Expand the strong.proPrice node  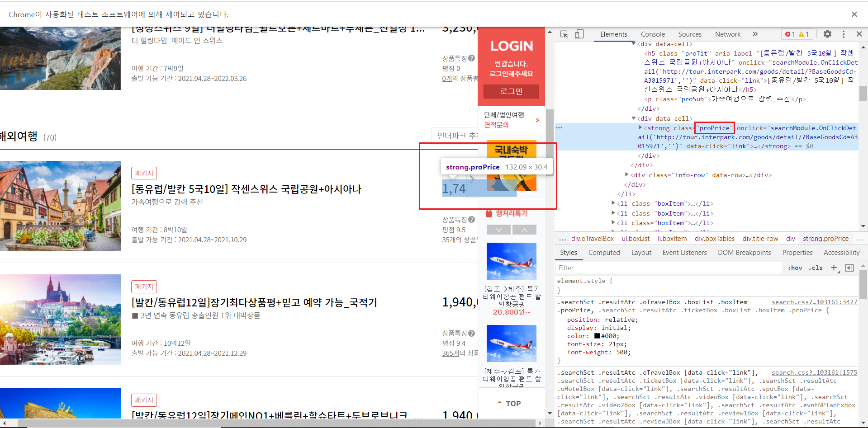click(640, 128)
